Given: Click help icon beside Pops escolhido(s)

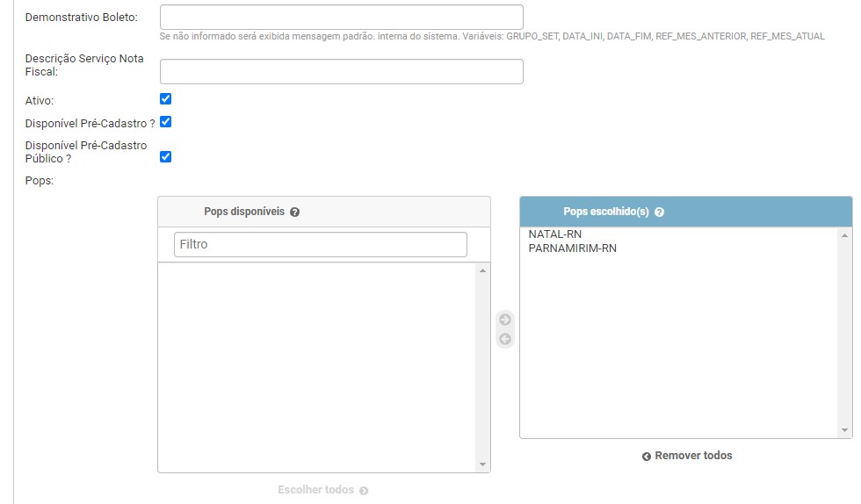Looking at the screenshot, I should [x=659, y=212].
